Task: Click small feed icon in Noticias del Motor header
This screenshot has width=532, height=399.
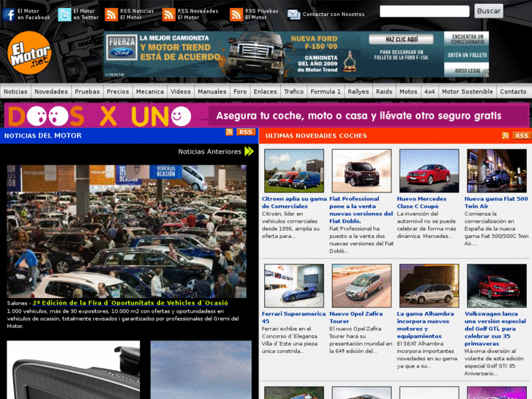Action: (229, 132)
